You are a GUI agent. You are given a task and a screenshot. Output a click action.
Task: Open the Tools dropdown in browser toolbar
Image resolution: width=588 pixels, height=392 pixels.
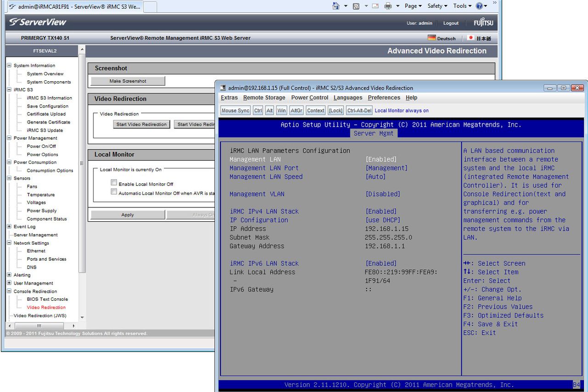click(462, 6)
